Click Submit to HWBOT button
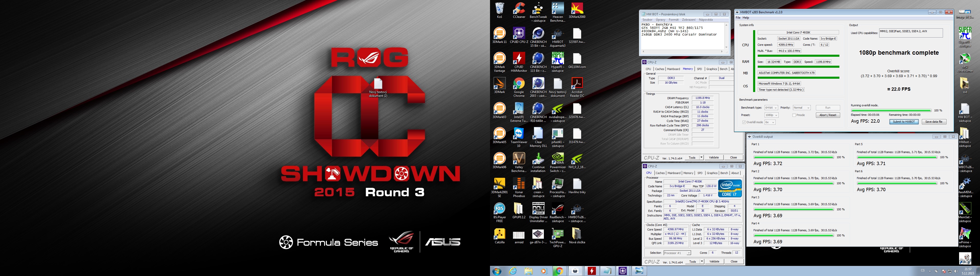This screenshot has height=276, width=980. [x=903, y=122]
